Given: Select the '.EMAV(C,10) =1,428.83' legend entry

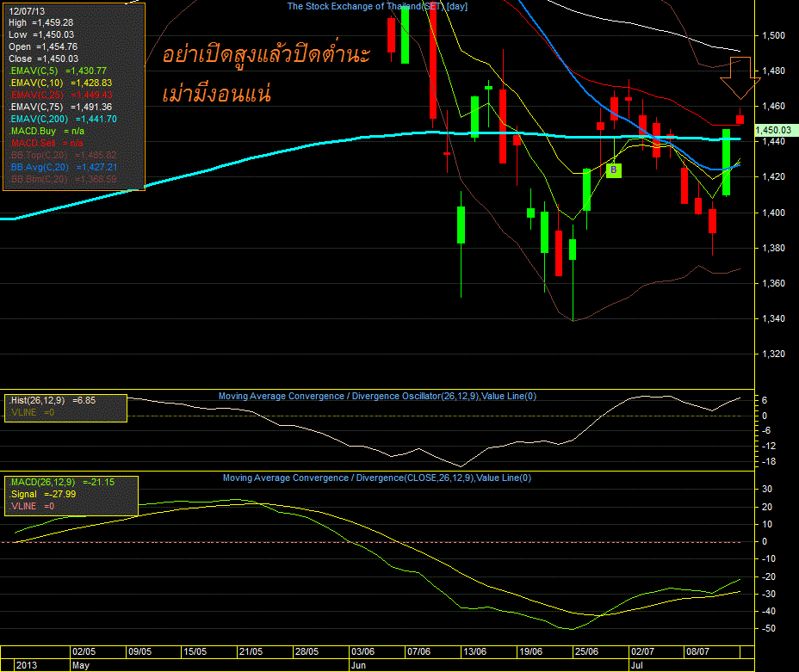Looking at the screenshot, I should 60,83.
